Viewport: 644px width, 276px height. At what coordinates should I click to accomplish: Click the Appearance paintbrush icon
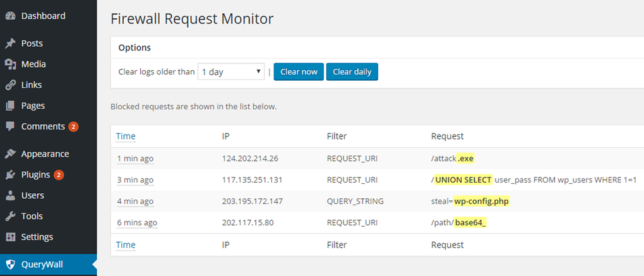10,154
